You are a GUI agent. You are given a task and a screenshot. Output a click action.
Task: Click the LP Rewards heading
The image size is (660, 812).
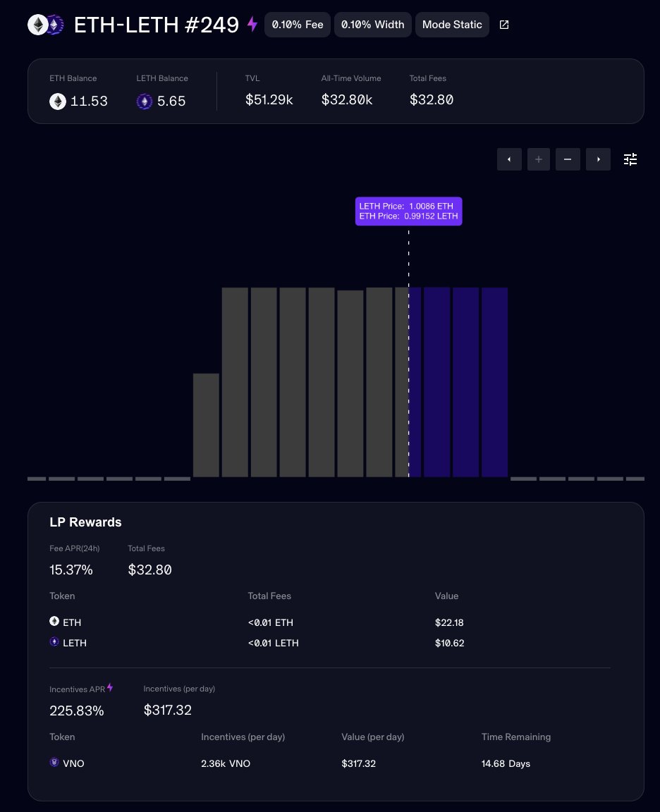click(85, 522)
